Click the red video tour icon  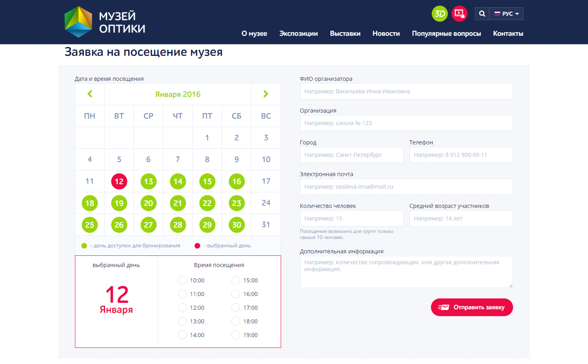click(459, 14)
